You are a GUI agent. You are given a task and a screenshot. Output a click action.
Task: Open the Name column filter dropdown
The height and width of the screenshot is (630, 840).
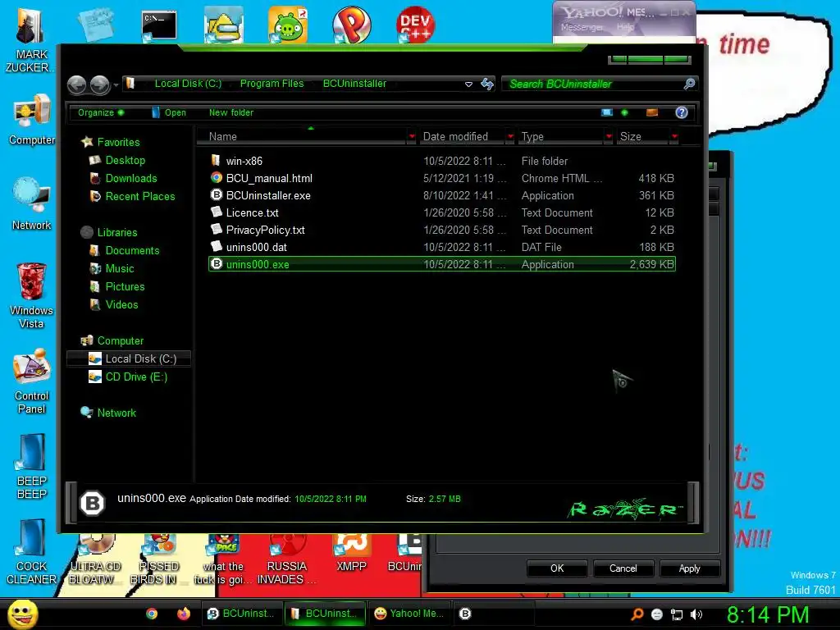pos(412,137)
